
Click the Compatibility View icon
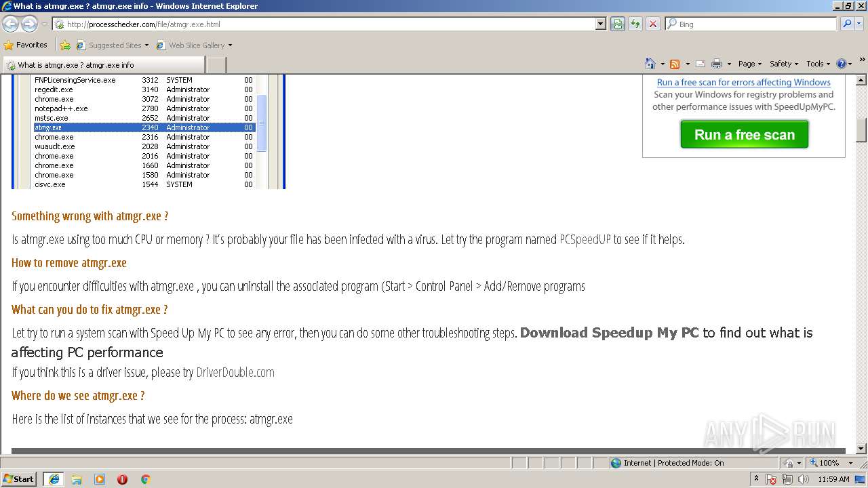click(618, 24)
